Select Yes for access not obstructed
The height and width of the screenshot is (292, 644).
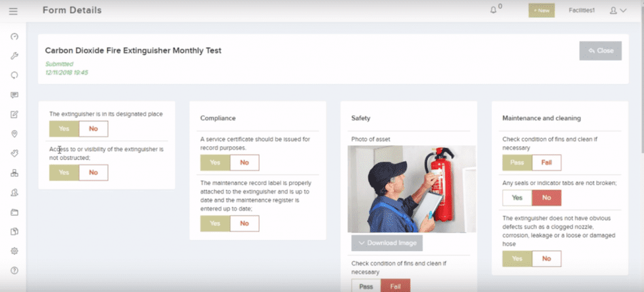pyautogui.click(x=64, y=172)
